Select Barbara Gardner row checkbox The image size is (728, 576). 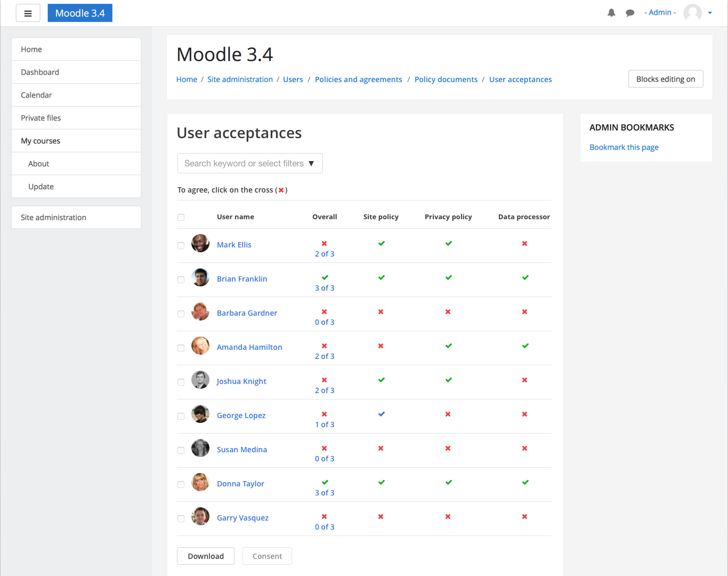tap(181, 314)
